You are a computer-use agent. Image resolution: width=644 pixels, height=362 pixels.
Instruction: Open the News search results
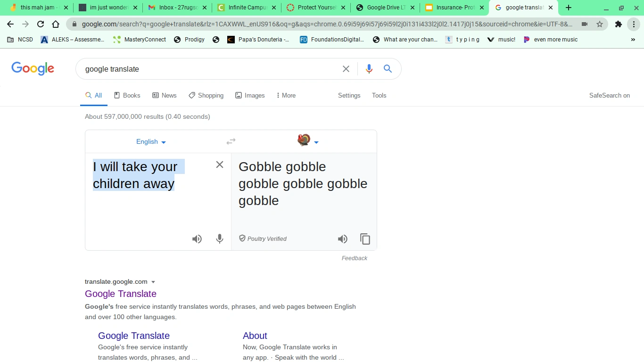tap(164, 95)
